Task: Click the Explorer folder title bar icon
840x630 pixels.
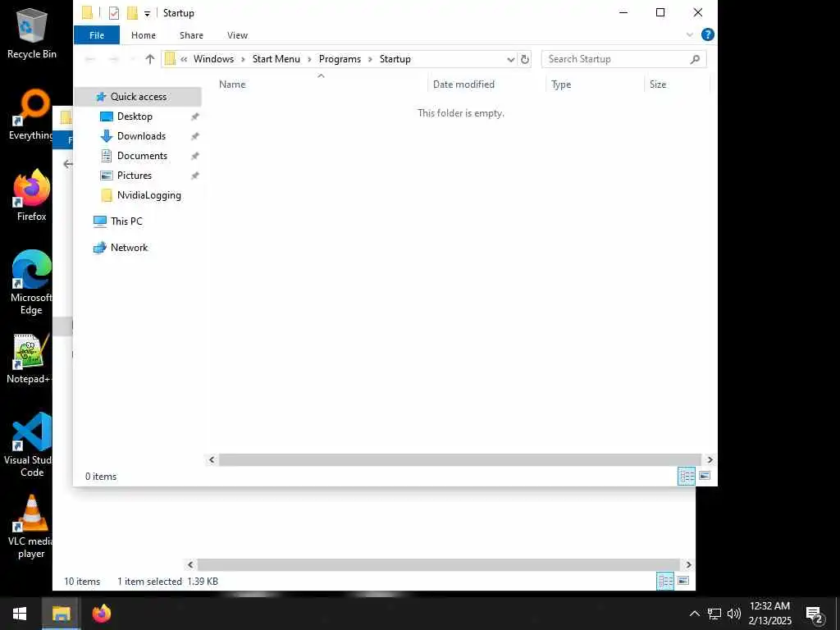Action: pyautogui.click(x=87, y=12)
